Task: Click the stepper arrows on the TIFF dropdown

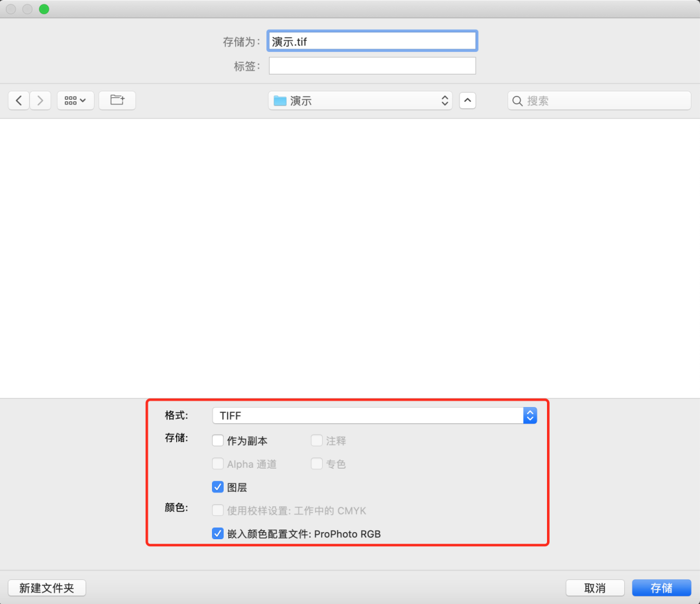Action: 530,415
